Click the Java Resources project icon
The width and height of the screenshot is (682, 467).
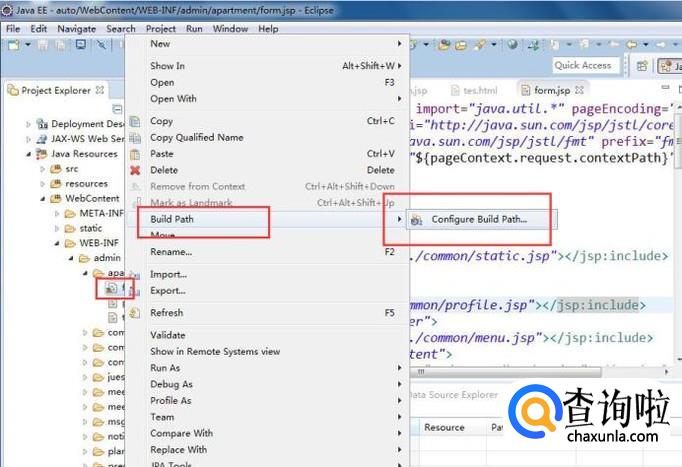click(42, 154)
